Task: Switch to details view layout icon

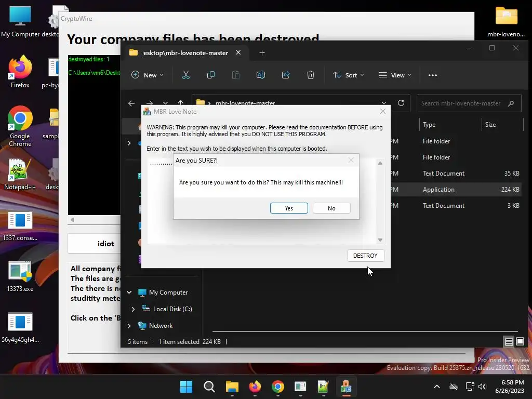Action: (x=509, y=341)
